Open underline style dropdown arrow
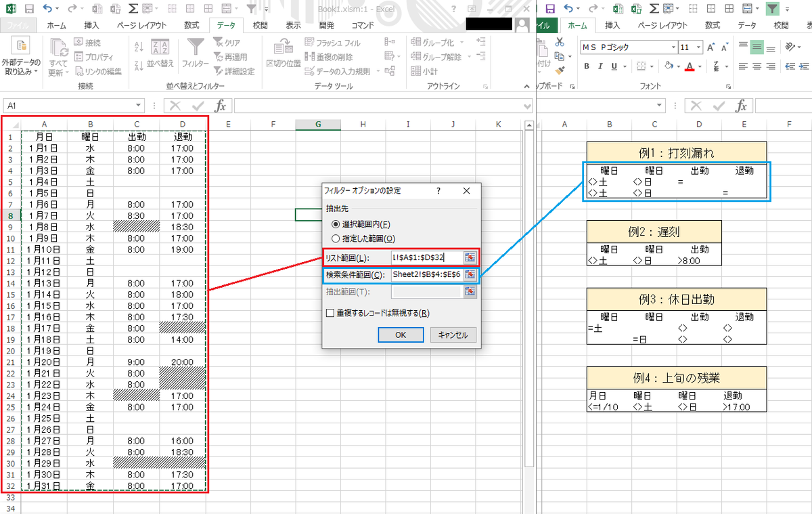 [624, 66]
